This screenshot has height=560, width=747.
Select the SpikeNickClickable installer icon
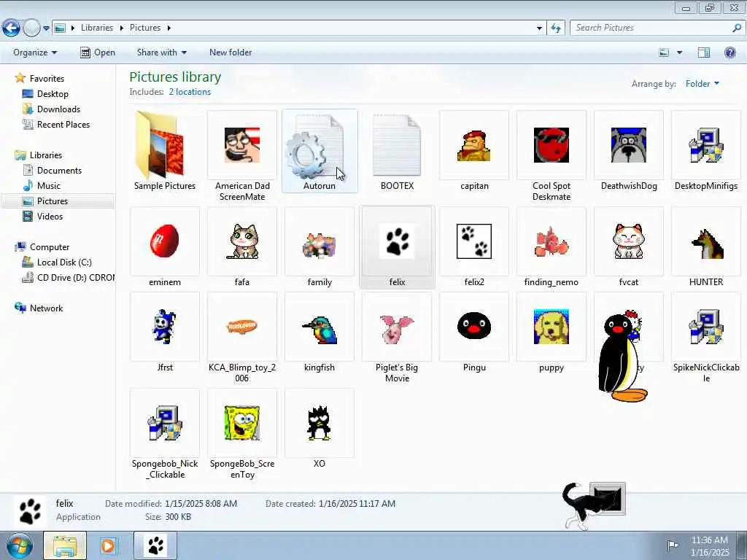[x=706, y=327]
